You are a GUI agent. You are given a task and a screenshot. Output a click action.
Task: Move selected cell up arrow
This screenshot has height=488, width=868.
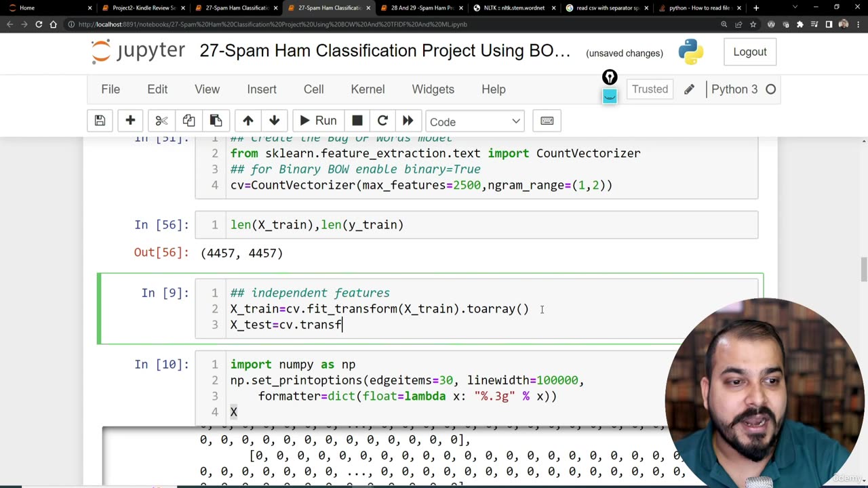click(x=248, y=121)
